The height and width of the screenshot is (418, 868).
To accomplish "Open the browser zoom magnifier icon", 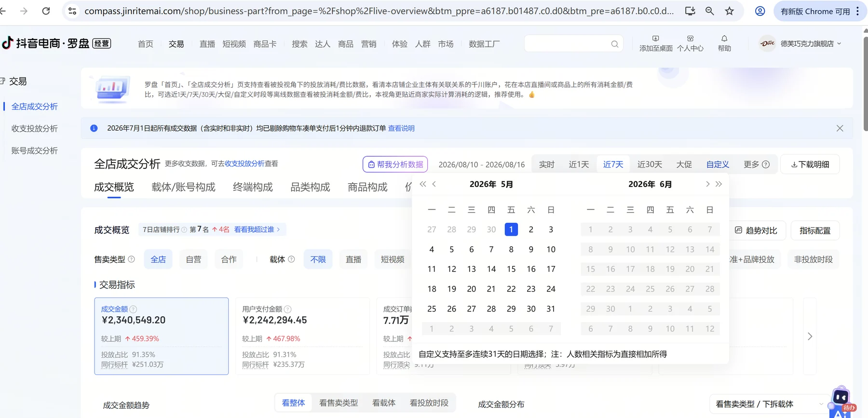I will 709,11.
